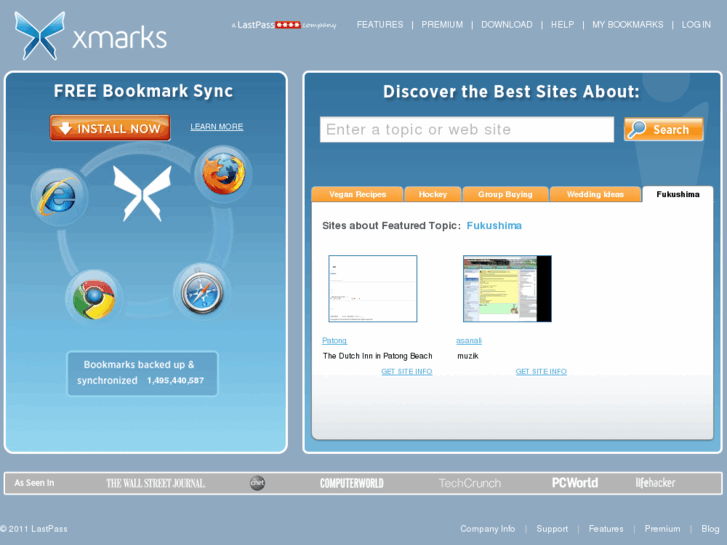This screenshot has height=545, width=727.
Task: Open the Patong site thumbnail
Action: 373,289
